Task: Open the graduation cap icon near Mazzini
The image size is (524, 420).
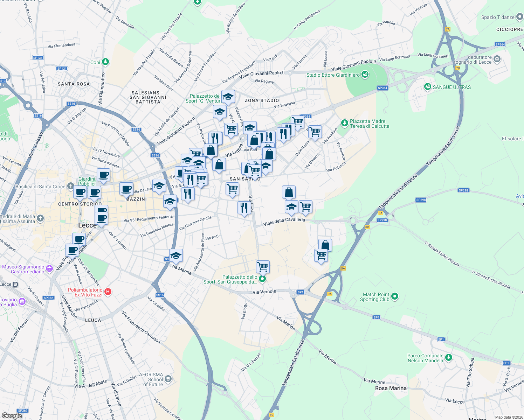Action: click(159, 186)
